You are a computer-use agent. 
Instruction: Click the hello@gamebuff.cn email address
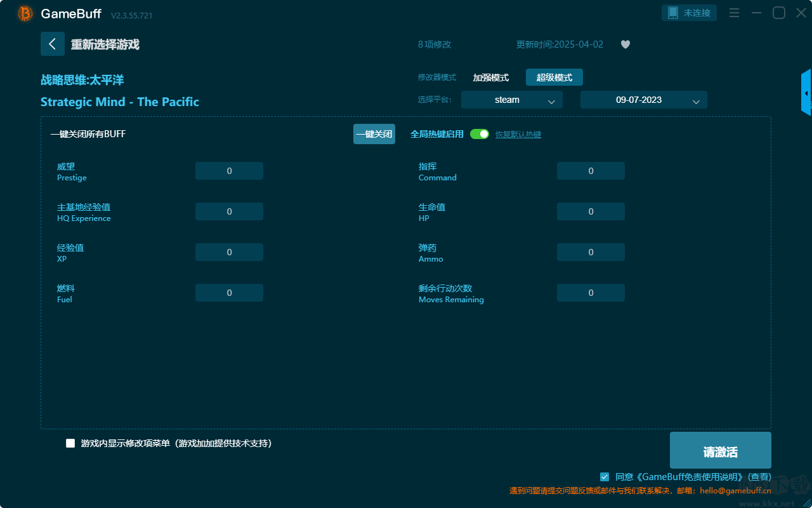pos(736,490)
